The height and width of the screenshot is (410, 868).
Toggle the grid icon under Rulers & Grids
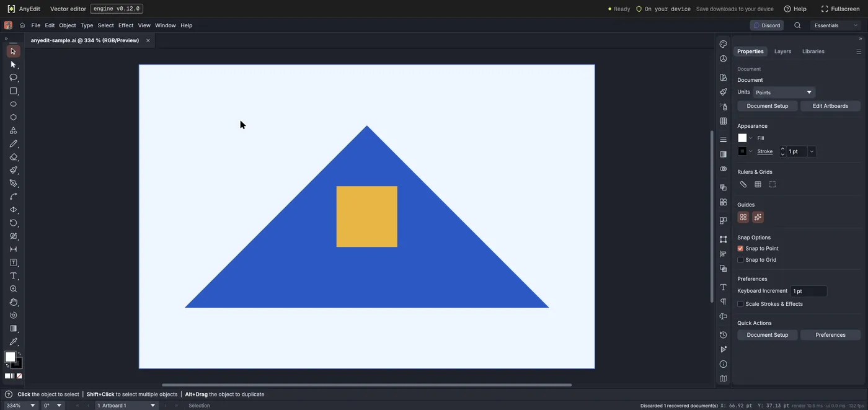pos(758,184)
